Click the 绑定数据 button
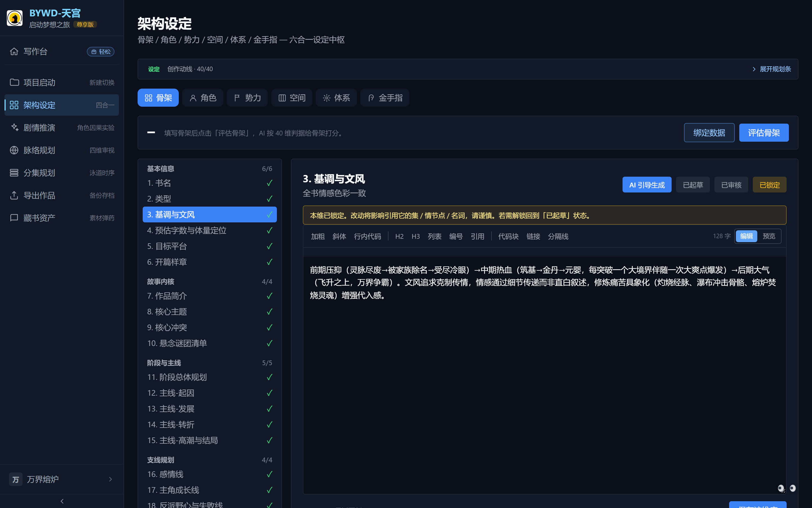 pyautogui.click(x=709, y=133)
